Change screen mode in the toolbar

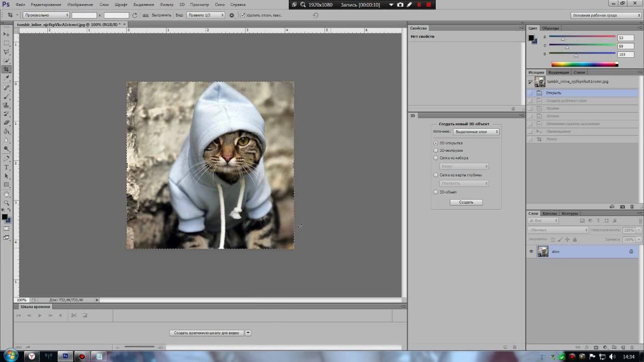[x=7, y=237]
